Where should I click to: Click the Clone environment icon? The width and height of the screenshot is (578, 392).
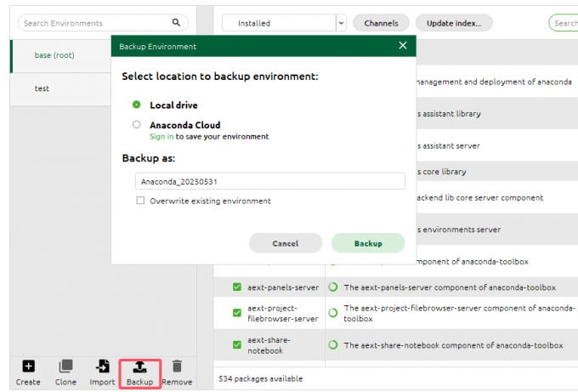coord(65,366)
